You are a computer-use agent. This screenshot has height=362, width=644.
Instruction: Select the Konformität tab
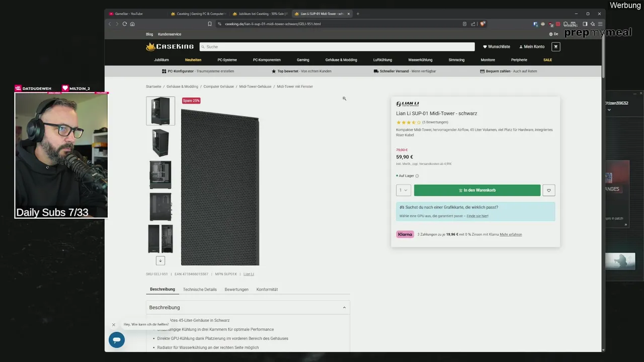point(267,290)
